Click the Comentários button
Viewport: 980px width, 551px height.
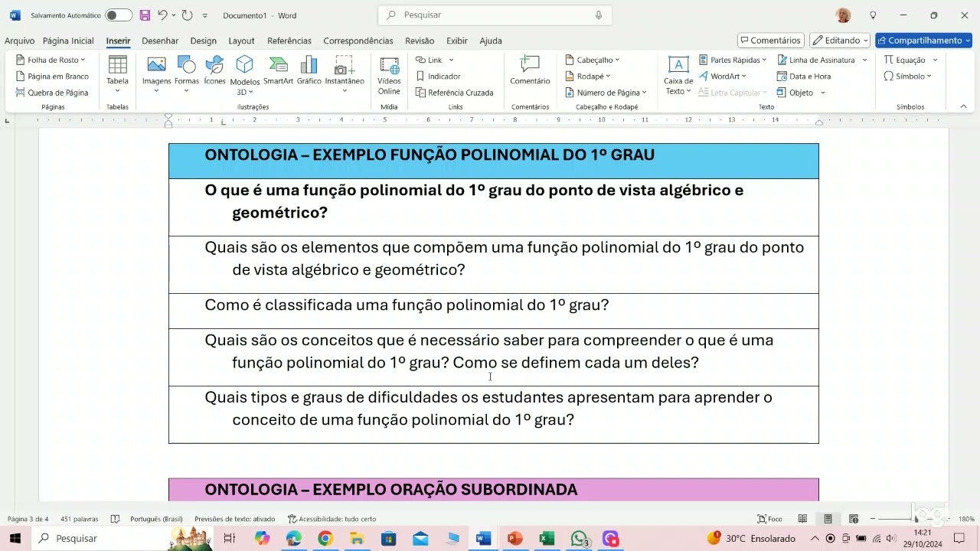click(x=771, y=41)
